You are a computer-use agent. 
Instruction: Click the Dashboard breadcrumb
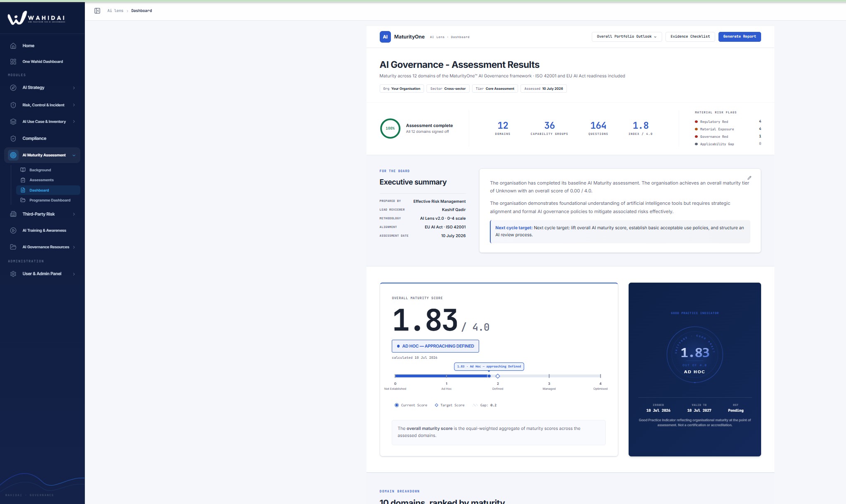[142, 11]
